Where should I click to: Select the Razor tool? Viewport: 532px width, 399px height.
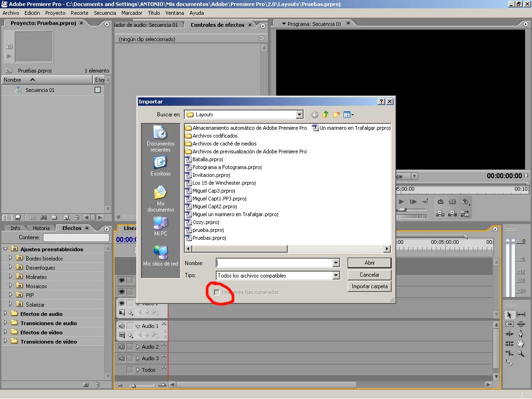click(x=509, y=363)
